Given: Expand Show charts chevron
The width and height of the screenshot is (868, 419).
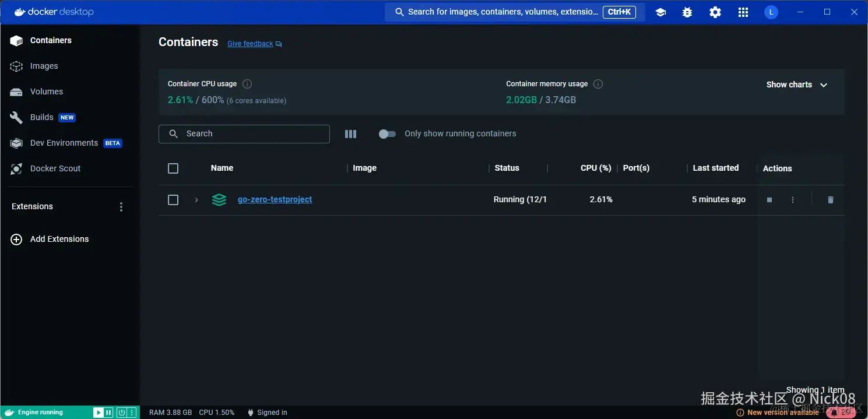Looking at the screenshot, I should point(824,85).
